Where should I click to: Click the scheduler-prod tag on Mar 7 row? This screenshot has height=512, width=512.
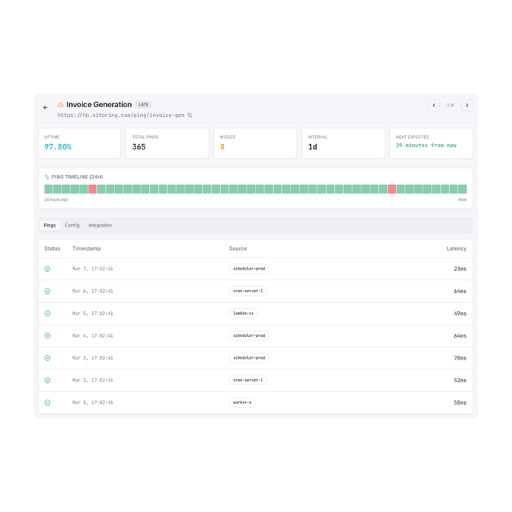tap(249, 269)
